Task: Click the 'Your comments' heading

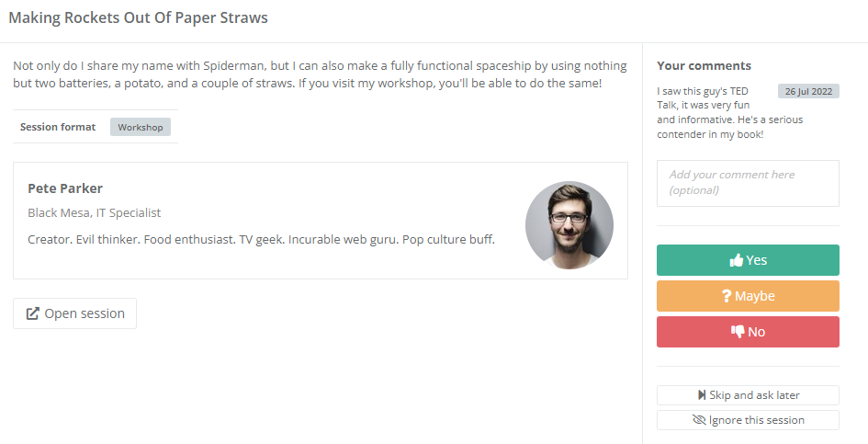Action: tap(704, 66)
